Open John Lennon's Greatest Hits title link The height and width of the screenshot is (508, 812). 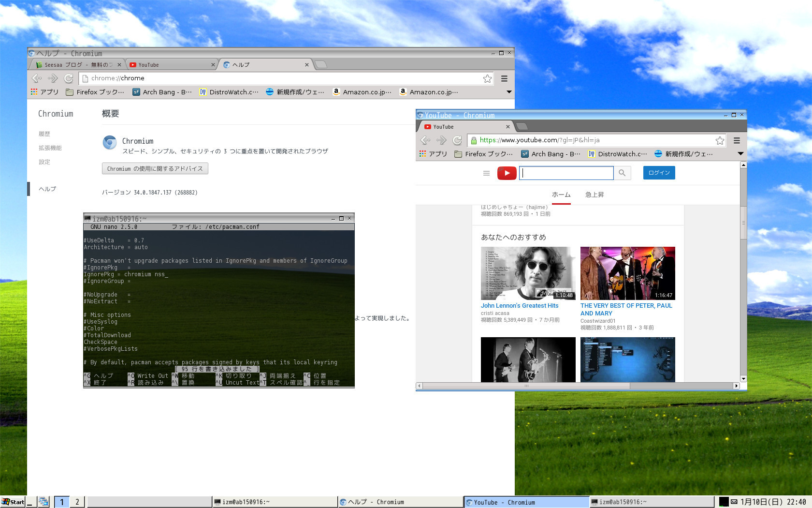click(x=520, y=306)
